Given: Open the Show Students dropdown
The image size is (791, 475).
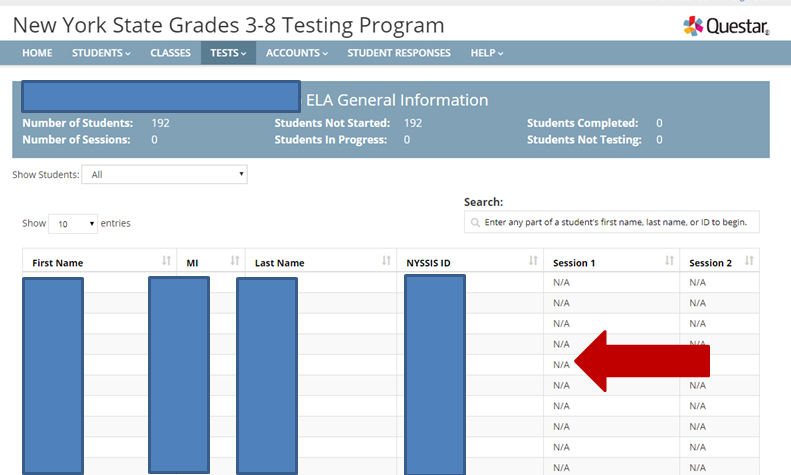Looking at the screenshot, I should (164, 174).
